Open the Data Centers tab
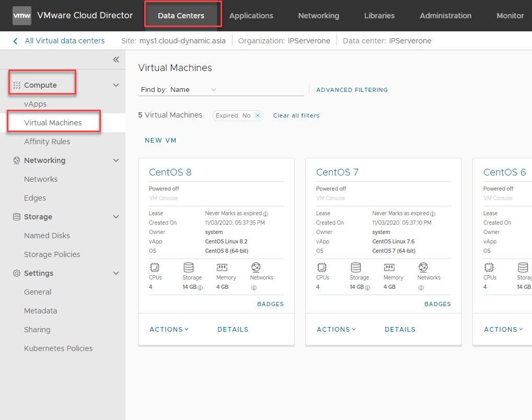532x420 pixels. click(x=181, y=16)
